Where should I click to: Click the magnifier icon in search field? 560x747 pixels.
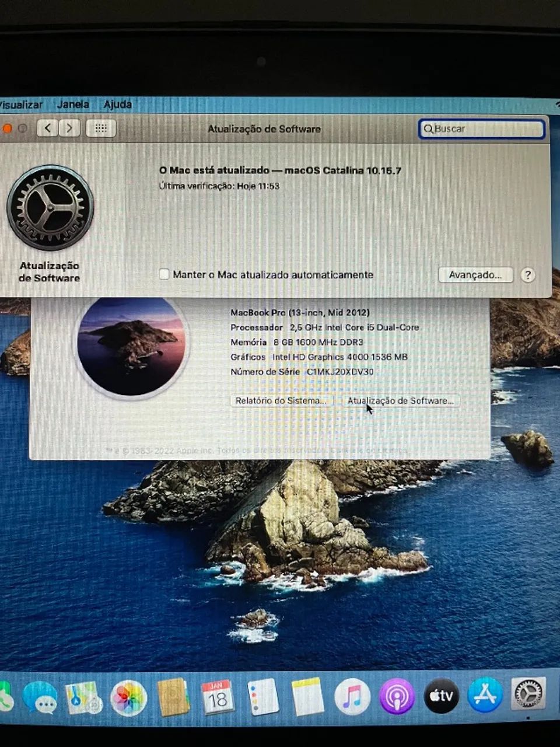[428, 129]
